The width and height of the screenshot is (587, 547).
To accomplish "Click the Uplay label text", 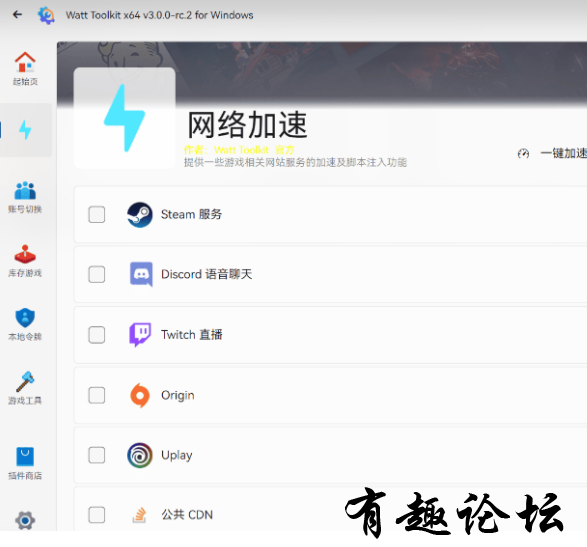I will tap(177, 456).
